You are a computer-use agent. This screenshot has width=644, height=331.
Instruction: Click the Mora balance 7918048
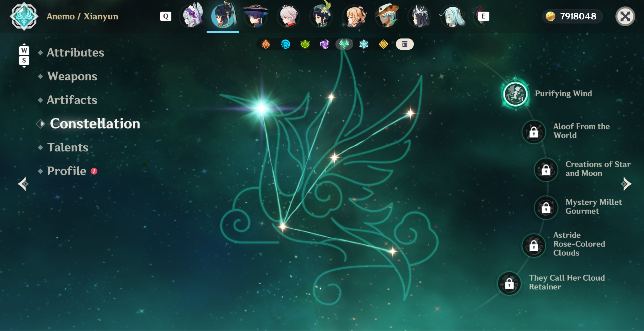pyautogui.click(x=578, y=16)
